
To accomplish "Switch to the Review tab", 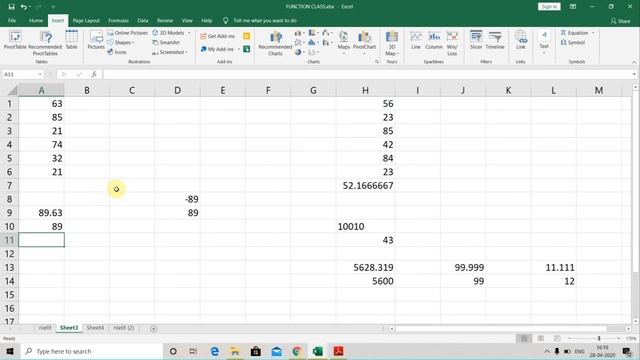I will [x=165, y=20].
